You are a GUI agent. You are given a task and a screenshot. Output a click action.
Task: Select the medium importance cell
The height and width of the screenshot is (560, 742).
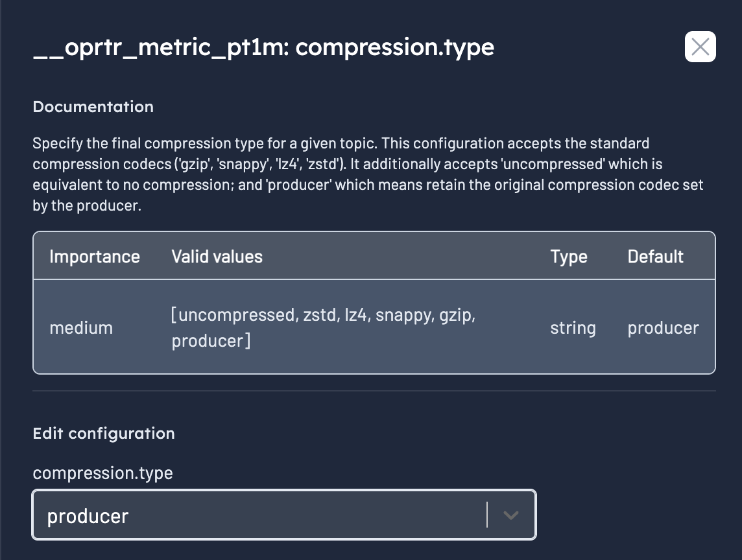pyautogui.click(x=80, y=327)
